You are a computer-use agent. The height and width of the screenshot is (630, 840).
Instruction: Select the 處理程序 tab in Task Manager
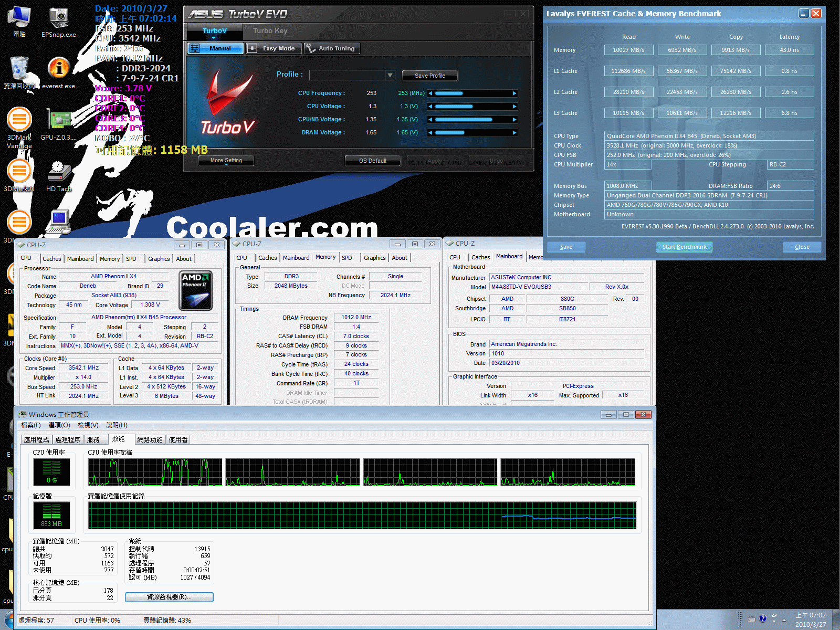[x=68, y=440]
